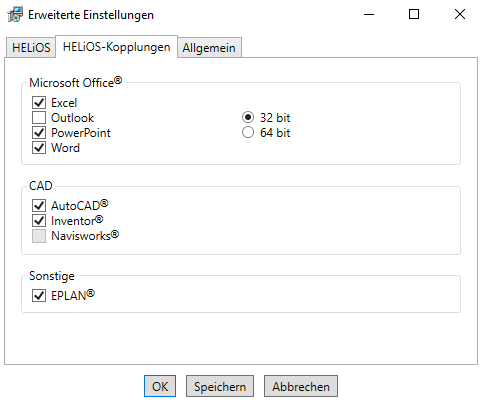483x404 pixels.
Task: Toggle the Inventor checkbox
Action: [x=39, y=220]
